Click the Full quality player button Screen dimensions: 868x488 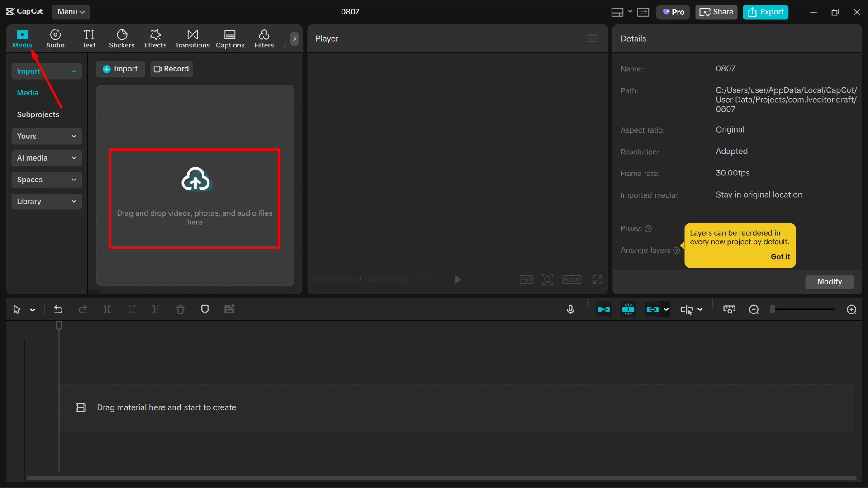point(526,280)
